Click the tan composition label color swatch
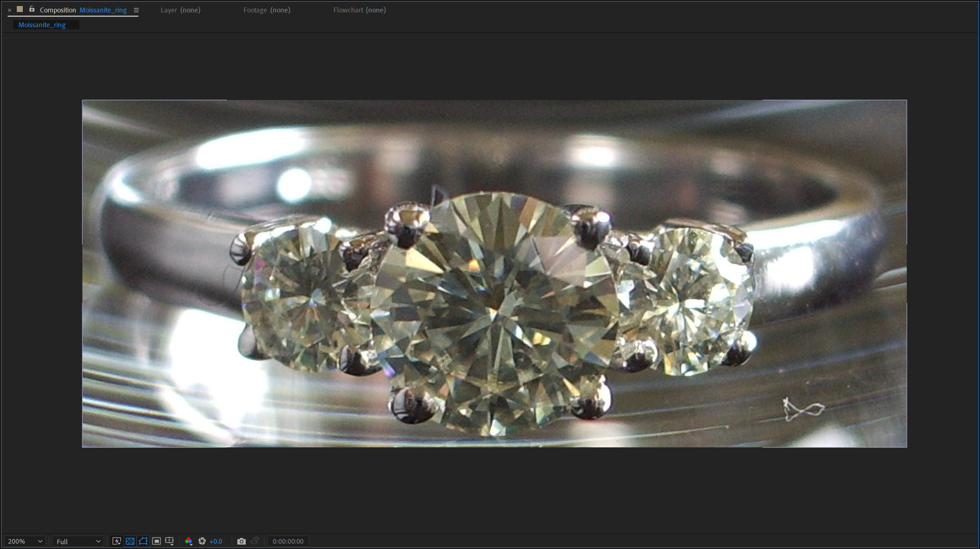The height and width of the screenshot is (549, 980). [20, 9]
